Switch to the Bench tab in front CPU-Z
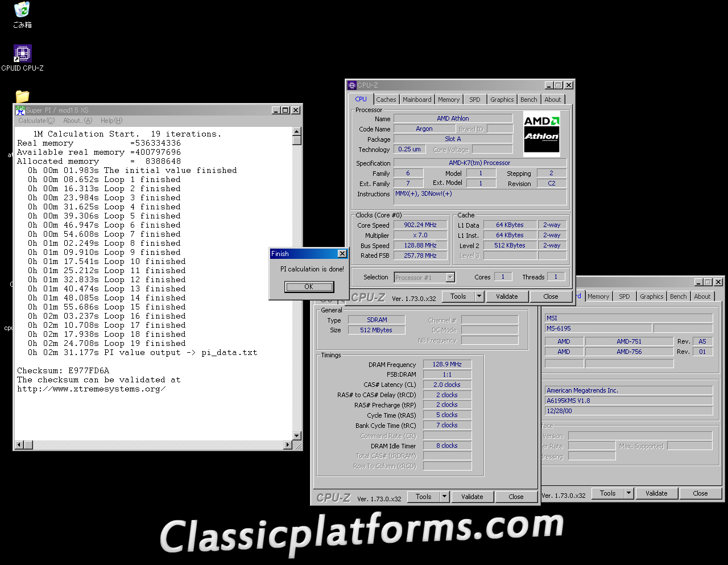This screenshot has height=565, width=728. click(x=529, y=100)
